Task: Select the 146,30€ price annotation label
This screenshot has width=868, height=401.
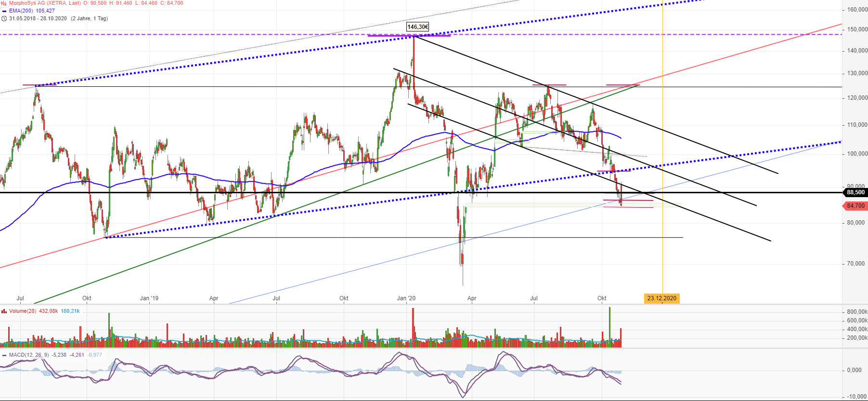Action: tap(418, 27)
